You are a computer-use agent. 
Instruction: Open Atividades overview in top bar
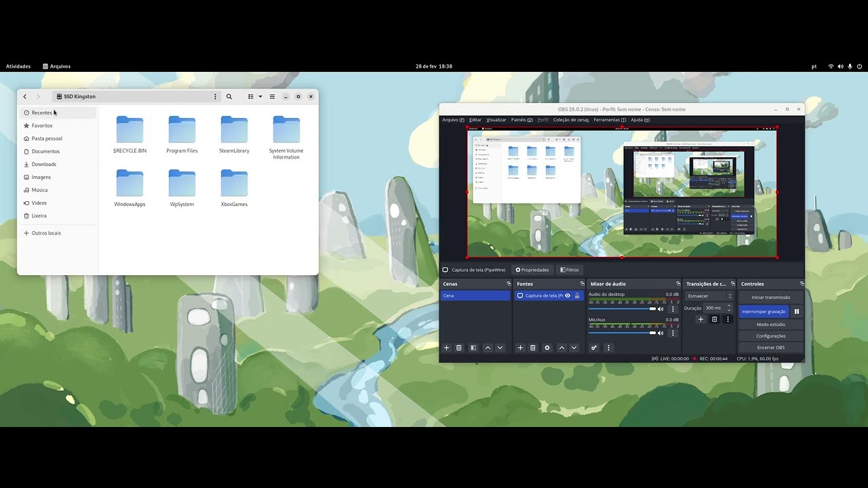[18, 66]
